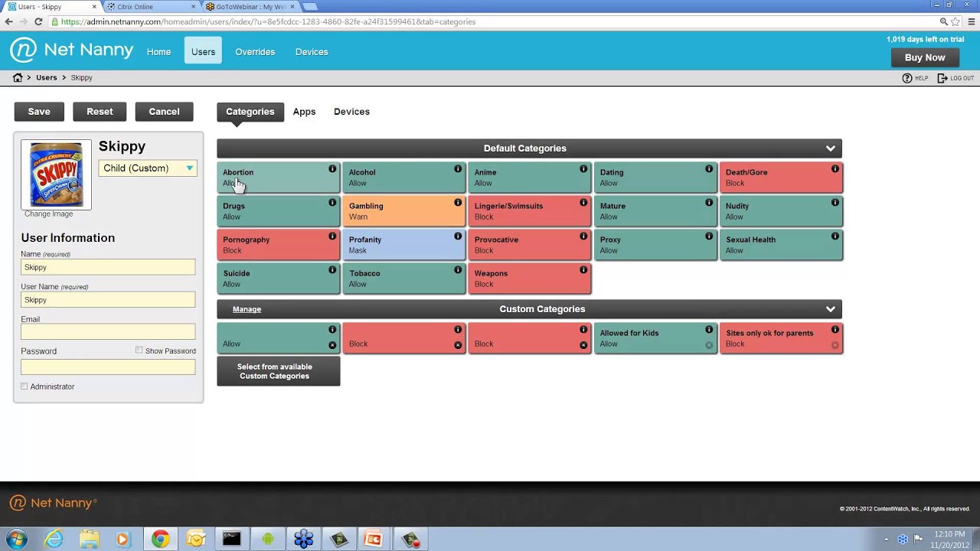Toggle the Profanity Mask category tile
The height and width of the screenshot is (551, 980).
pyautogui.click(x=403, y=245)
